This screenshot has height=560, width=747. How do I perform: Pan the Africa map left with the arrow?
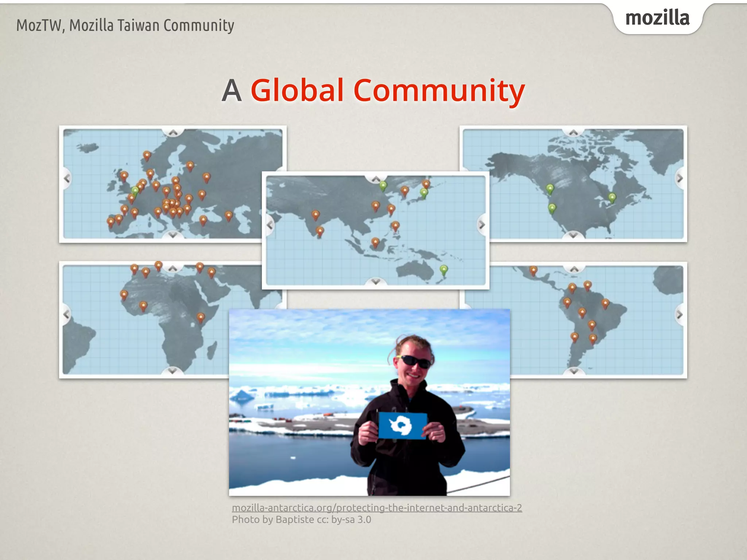(67, 314)
